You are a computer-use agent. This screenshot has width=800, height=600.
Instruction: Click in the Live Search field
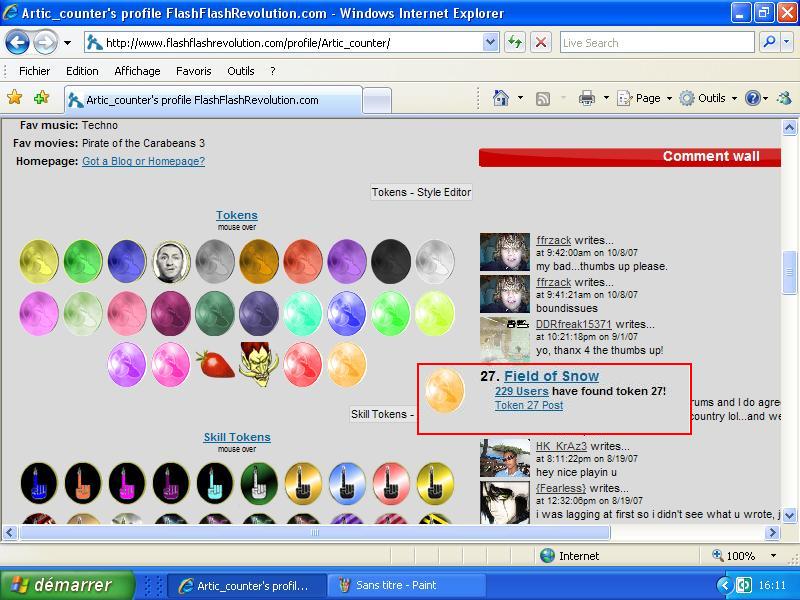pyautogui.click(x=657, y=42)
